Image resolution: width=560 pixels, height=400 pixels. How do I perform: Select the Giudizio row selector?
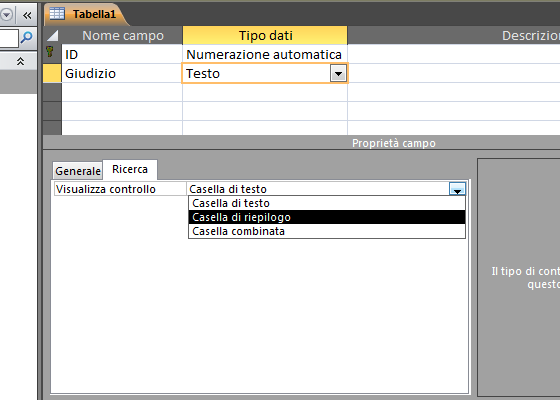pos(52,74)
